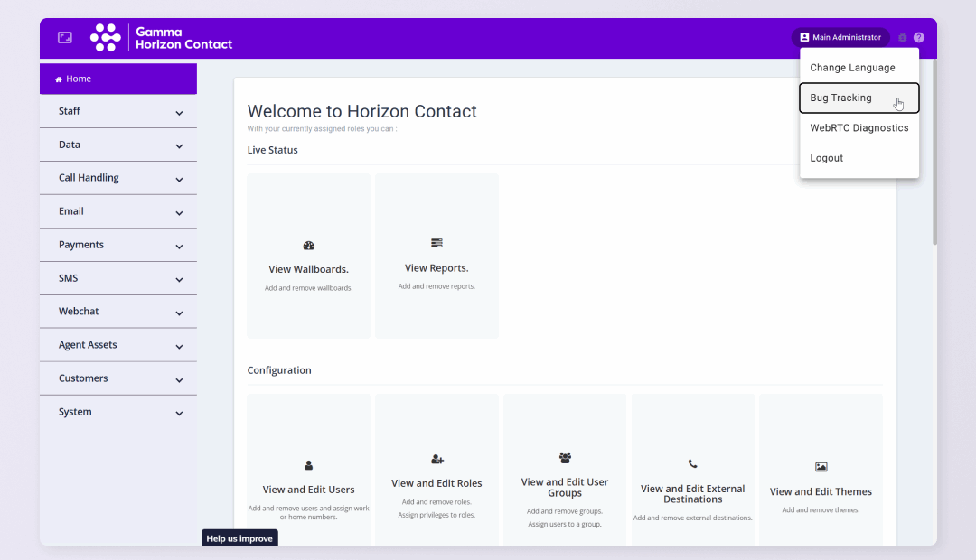Click the settings gear icon in header

pyautogui.click(x=902, y=38)
